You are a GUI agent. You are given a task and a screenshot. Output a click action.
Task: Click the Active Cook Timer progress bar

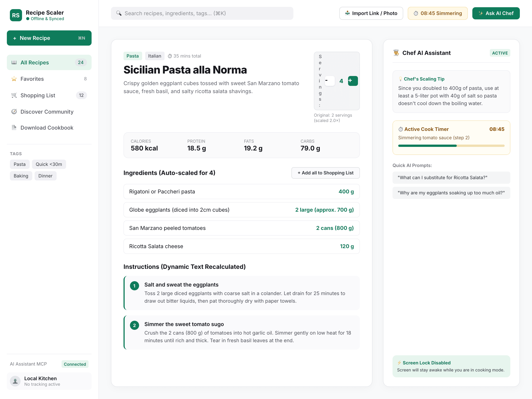coord(451,146)
